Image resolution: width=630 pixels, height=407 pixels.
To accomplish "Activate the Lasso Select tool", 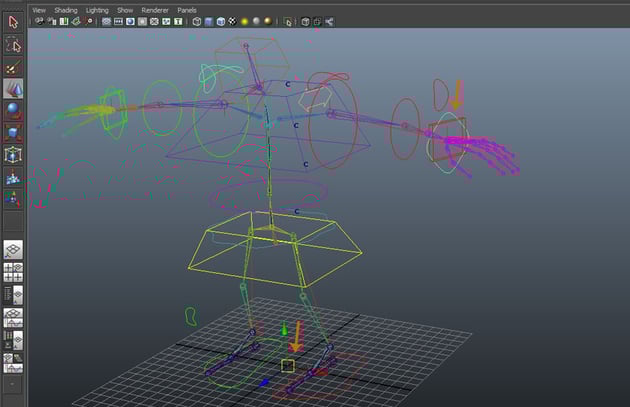I will (x=14, y=45).
